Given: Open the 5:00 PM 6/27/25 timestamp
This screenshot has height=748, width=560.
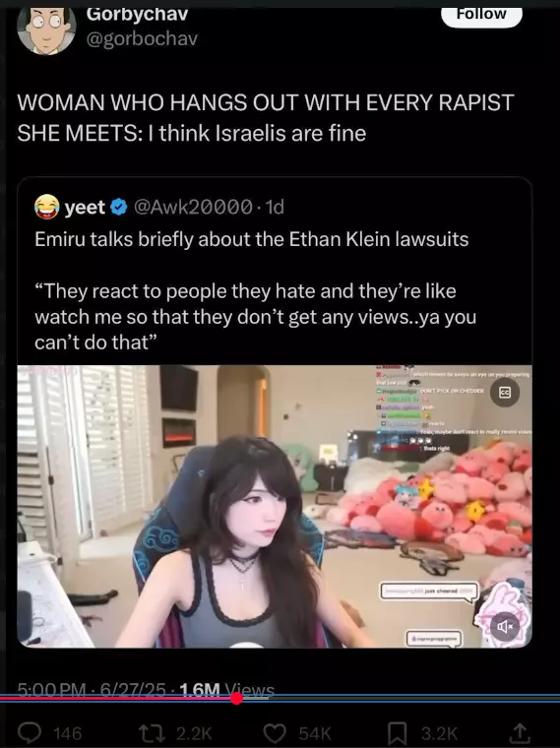Looking at the screenshot, I should pos(92,690).
